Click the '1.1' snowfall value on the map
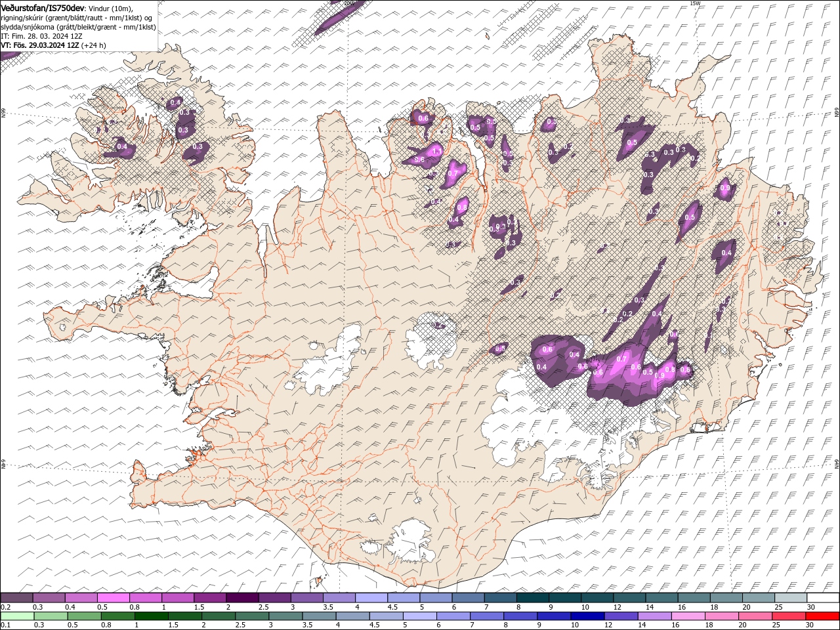Image resolution: width=840 pixels, height=630 pixels. tap(437, 151)
